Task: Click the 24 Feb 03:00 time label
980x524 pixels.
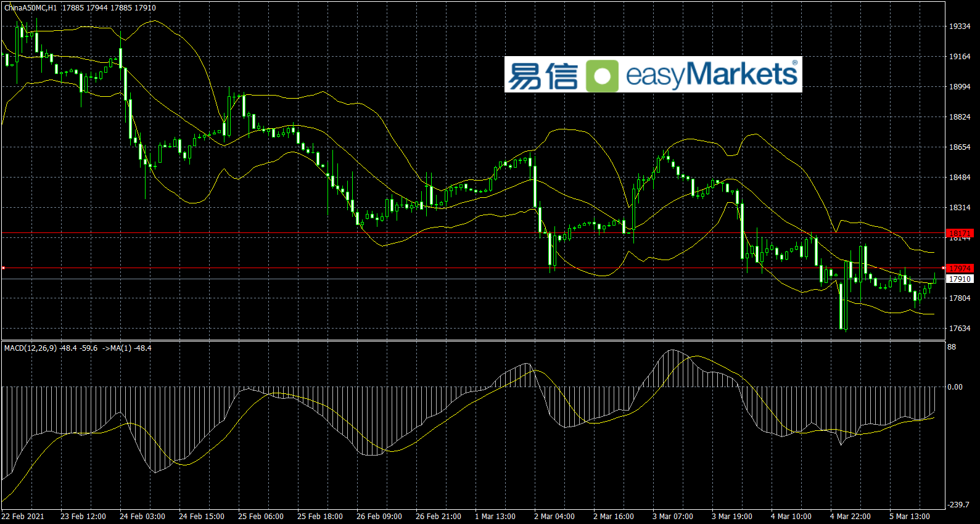Action: (x=142, y=517)
